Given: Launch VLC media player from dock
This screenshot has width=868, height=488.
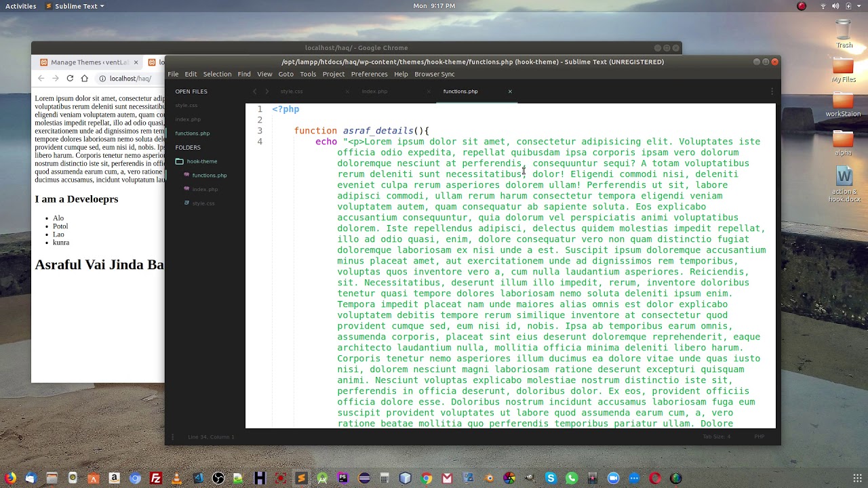Looking at the screenshot, I should coord(176,479).
